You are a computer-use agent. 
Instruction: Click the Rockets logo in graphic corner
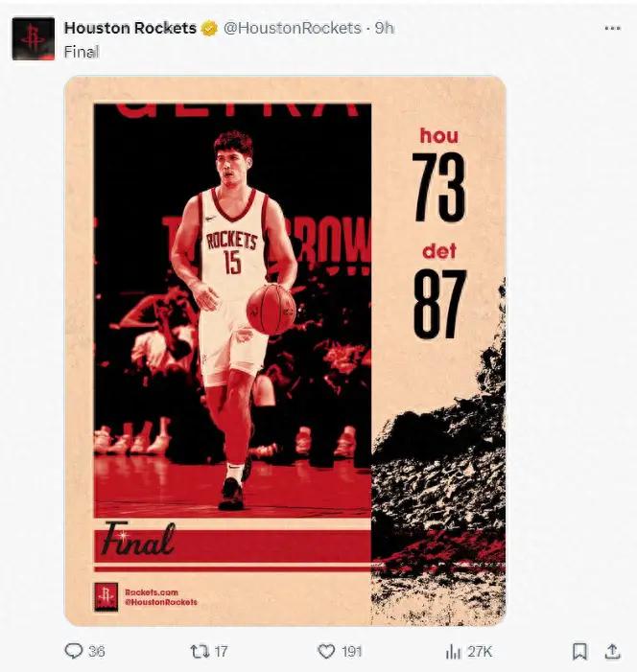pyautogui.click(x=106, y=596)
